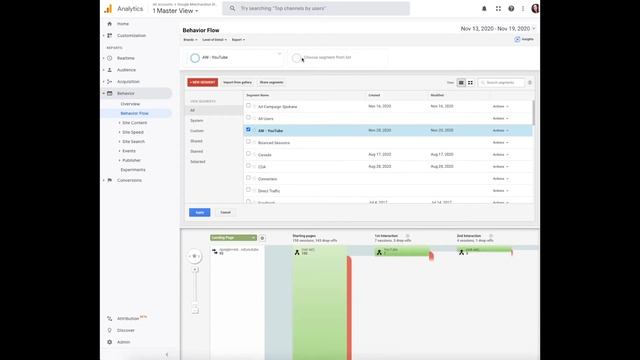Click the top Analytics search bar

click(x=316, y=9)
